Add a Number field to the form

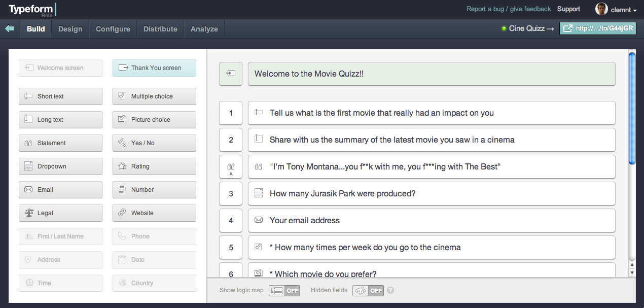pos(154,189)
